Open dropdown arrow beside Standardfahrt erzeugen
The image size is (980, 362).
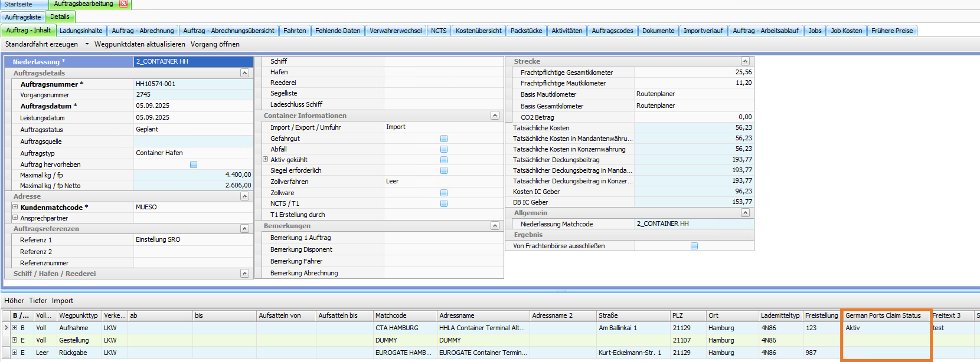[x=87, y=44]
